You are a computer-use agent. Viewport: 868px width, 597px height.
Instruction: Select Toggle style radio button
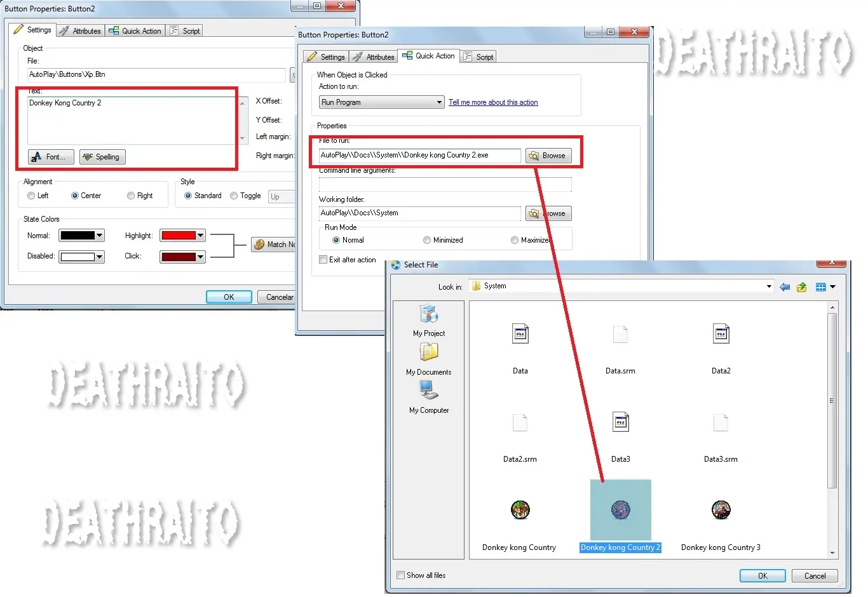click(234, 196)
